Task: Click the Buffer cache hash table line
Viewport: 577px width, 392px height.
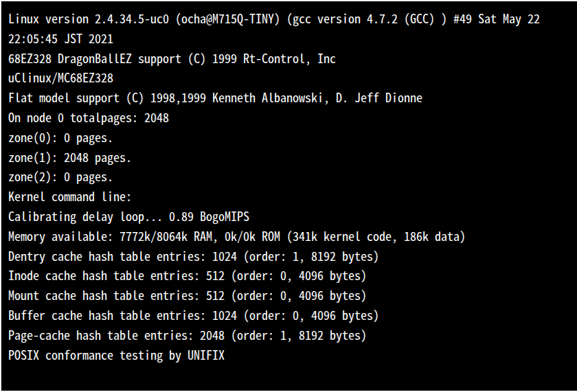Action: 193,316
